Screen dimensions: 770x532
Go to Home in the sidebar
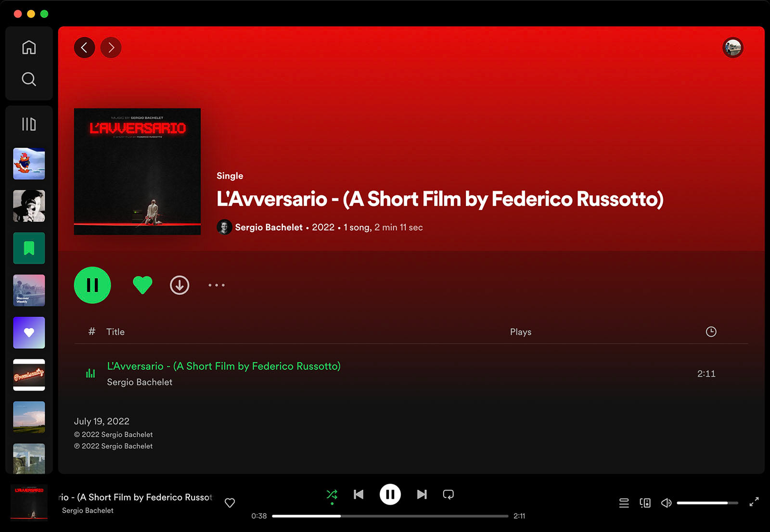click(29, 47)
